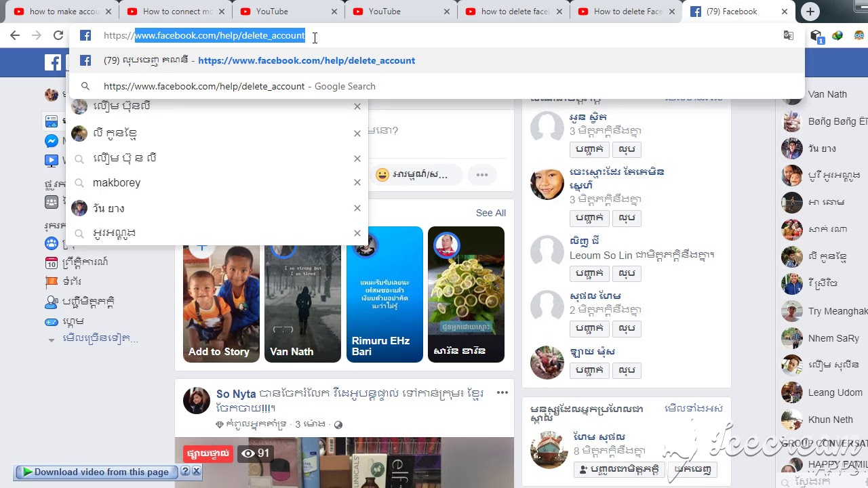The image size is (868, 488).
Task: Open chat with Leang Udom
Action: (x=824, y=392)
